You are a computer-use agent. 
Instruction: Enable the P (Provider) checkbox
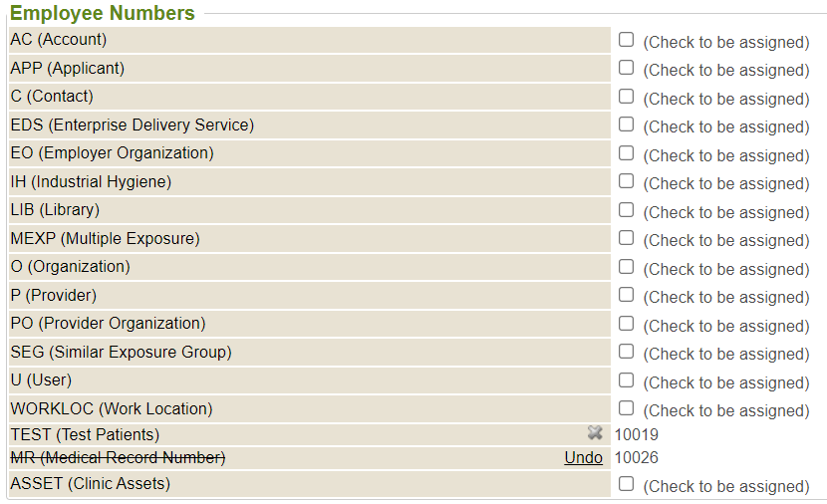(626, 295)
